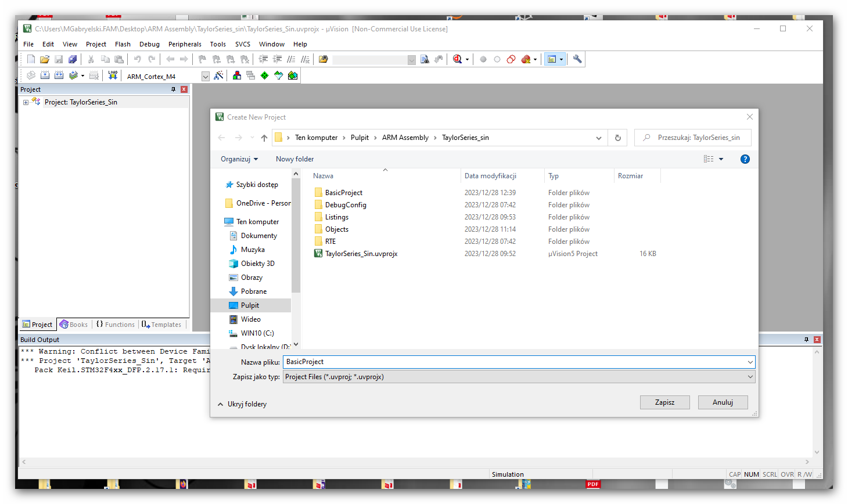
Task: Click the Select Software Packs icon
Action: (x=279, y=75)
